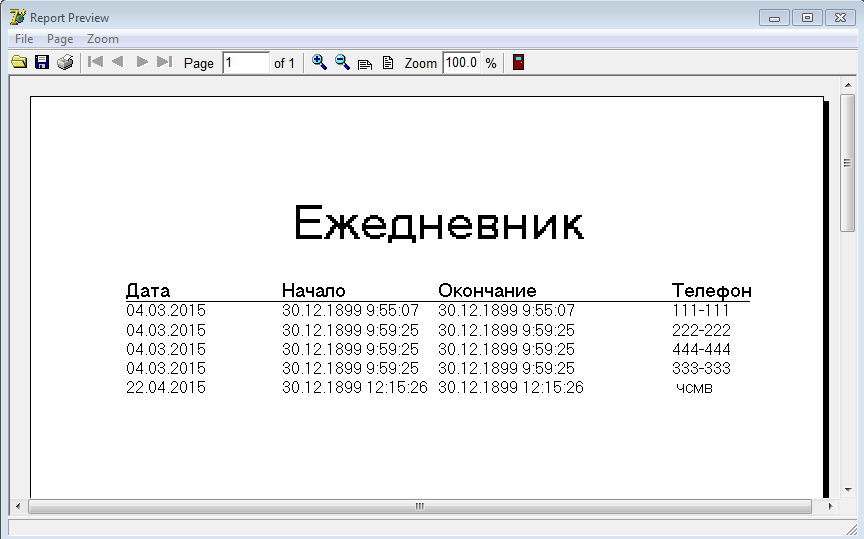Go to first page arrow button
This screenshot has width=864, height=539.
pos(95,62)
